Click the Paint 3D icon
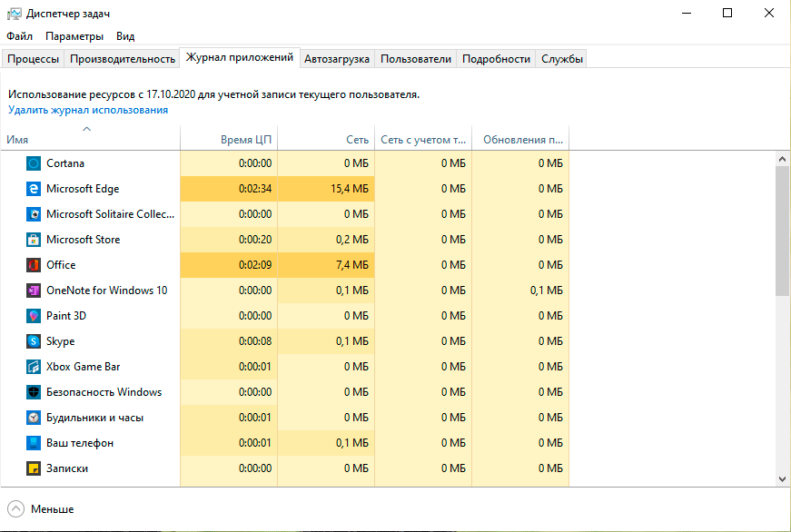The image size is (791, 532). [x=34, y=316]
